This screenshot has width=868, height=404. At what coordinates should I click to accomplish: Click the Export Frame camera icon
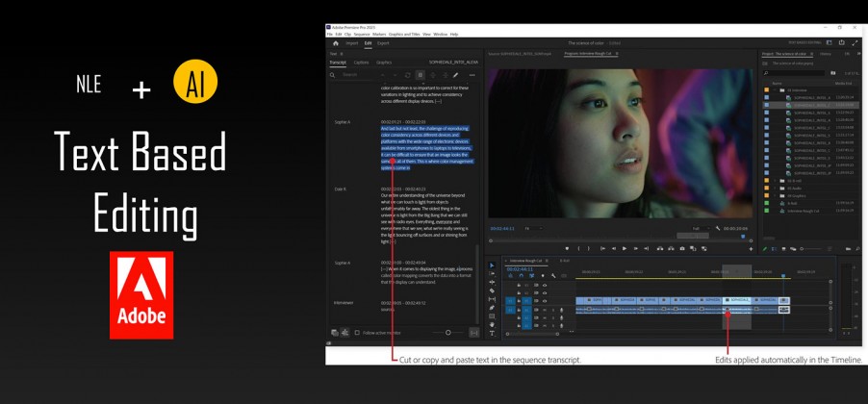coord(682,248)
